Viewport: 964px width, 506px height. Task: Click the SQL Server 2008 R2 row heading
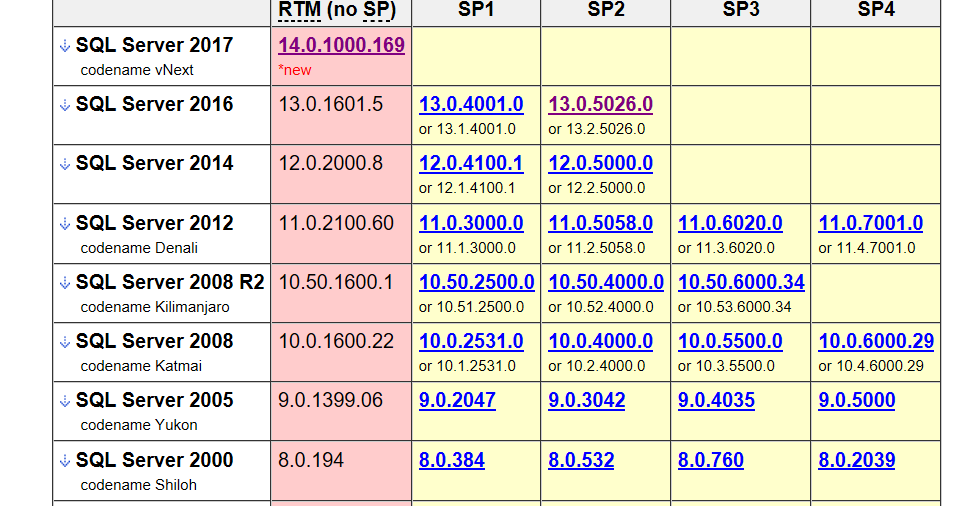coord(170,282)
